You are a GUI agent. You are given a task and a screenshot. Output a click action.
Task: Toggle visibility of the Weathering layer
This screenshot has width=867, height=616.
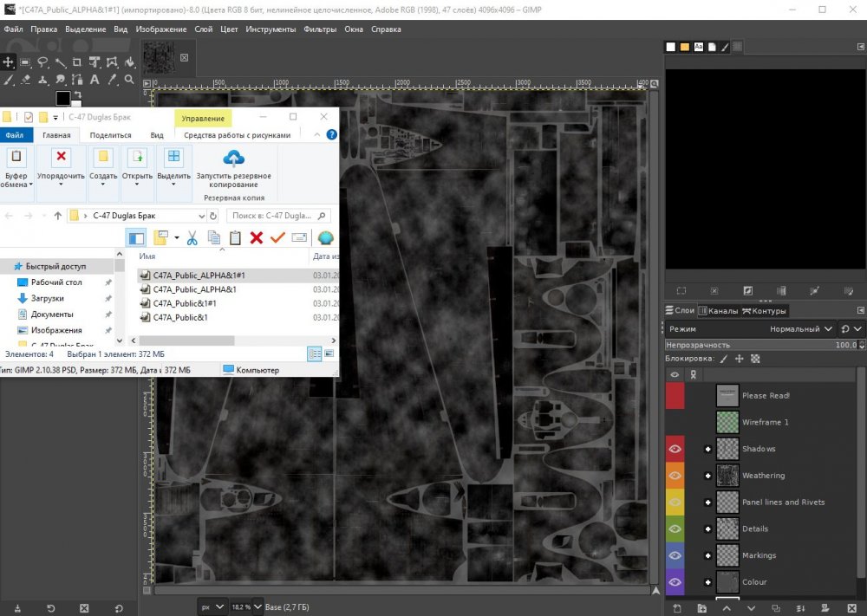tap(675, 476)
